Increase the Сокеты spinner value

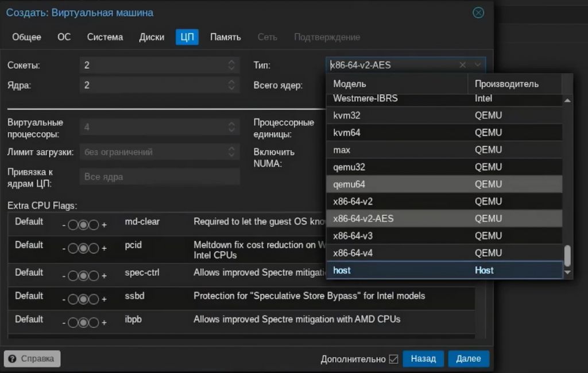click(x=231, y=62)
